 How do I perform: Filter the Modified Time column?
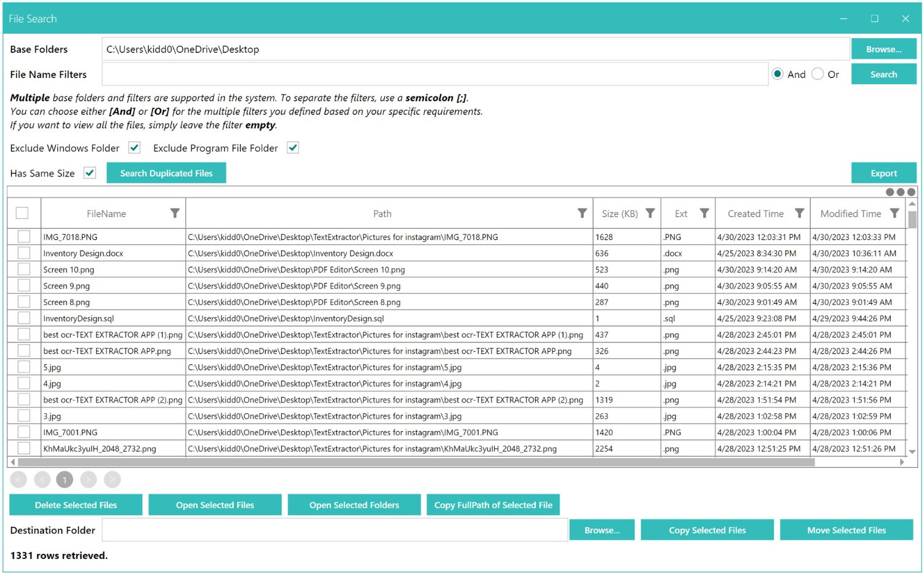click(894, 213)
